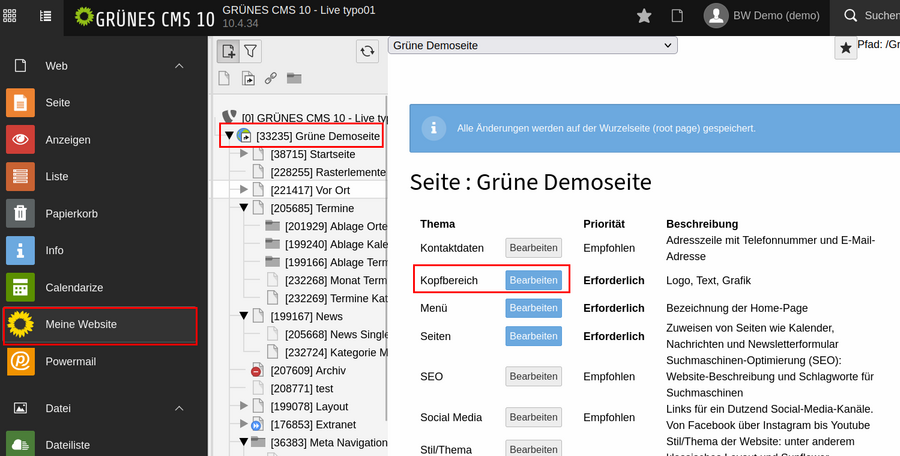
Task: Open bookmarks star in top bar
Action: [x=644, y=16]
